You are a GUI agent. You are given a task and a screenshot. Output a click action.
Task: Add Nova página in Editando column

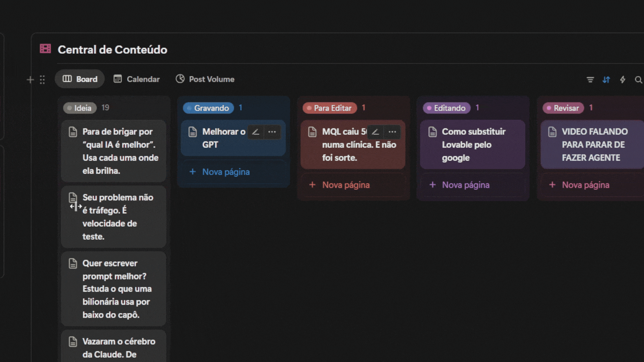pos(465,185)
